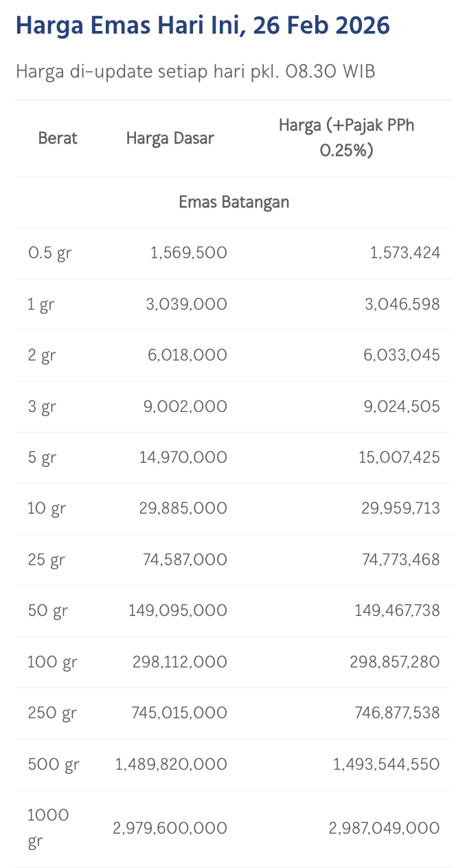The width and height of the screenshot is (467, 868).
Task: Select the 0.5 gr weight cell
Action: (49, 253)
